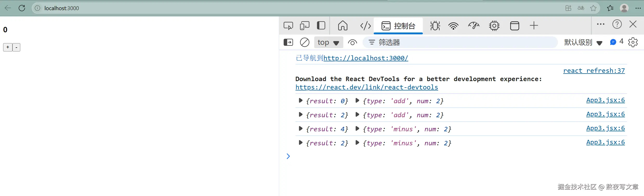This screenshot has height=196, width=644.
Task: Open the top context dropdown
Action: click(x=328, y=42)
